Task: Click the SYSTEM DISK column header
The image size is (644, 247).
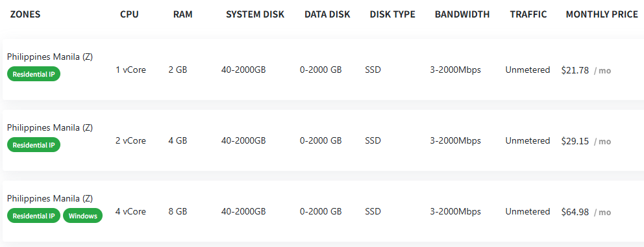Action: coord(255,14)
